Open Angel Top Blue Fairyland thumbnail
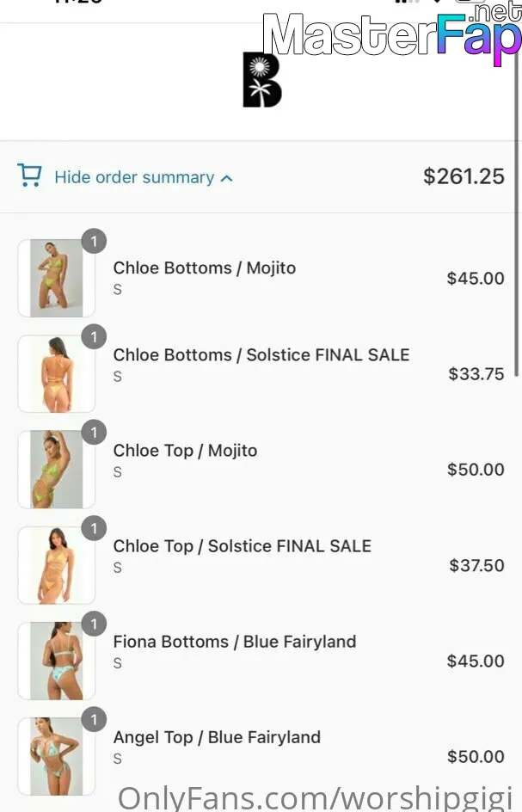Screen dimensions: 522x812 (x=57, y=757)
